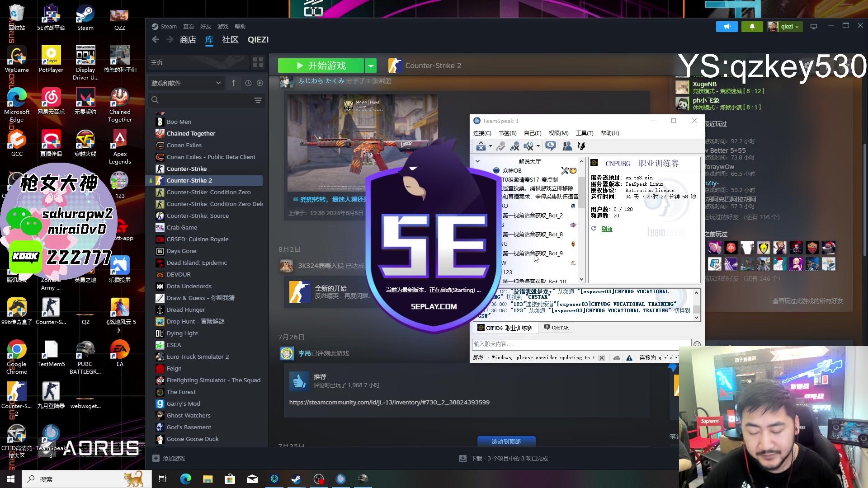Open dropdown arrow beside mute speakers icon
868x488 pixels.
coord(538,146)
